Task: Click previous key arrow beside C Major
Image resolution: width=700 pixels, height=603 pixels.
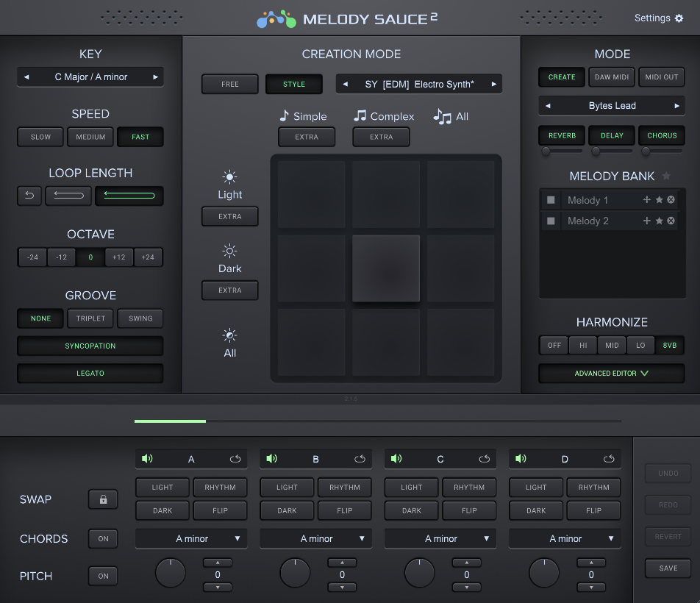Action: 26,77
